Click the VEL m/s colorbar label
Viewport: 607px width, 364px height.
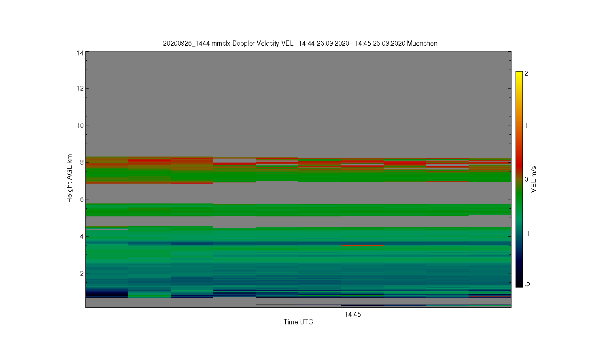click(533, 179)
